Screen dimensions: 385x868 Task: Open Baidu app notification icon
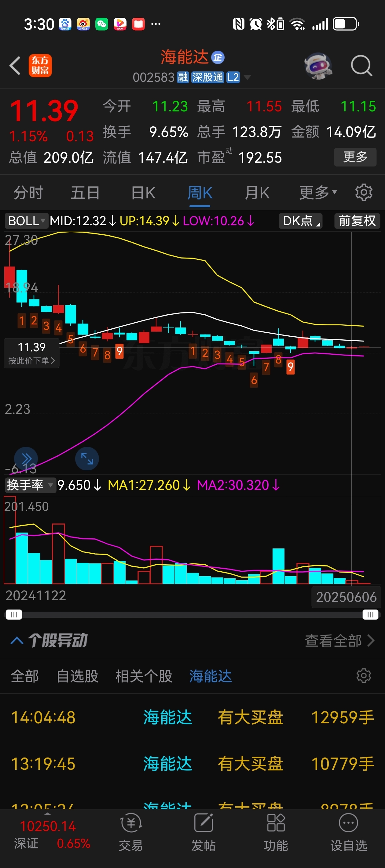(65, 24)
